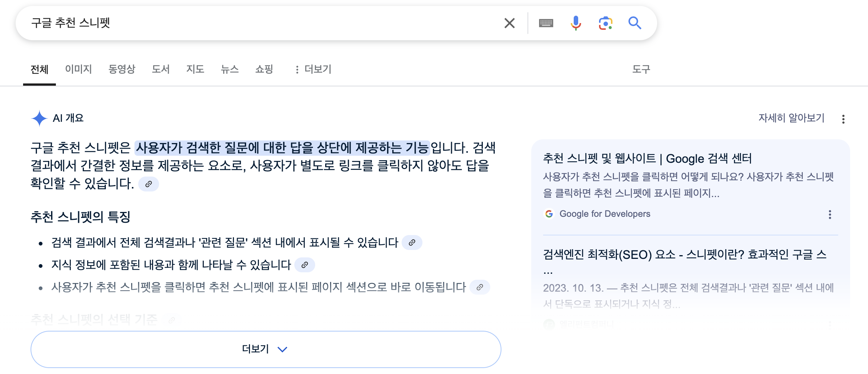This screenshot has width=868, height=374.
Task: Submit search with the magnifier icon
Action: 634,23
